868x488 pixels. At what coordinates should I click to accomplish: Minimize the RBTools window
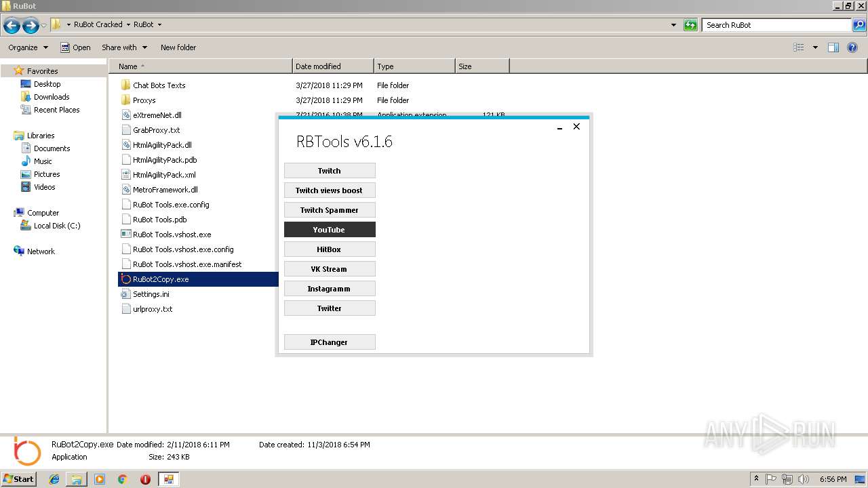(560, 127)
